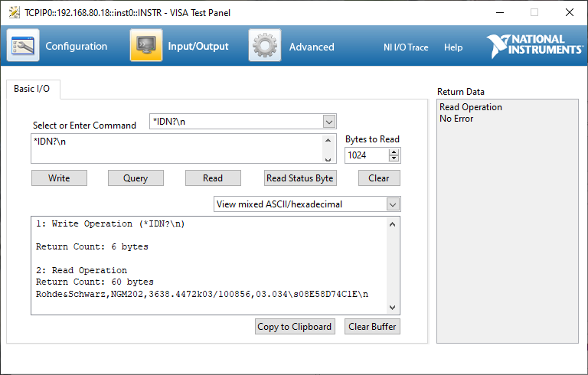
Task: Click the VISA Test Panel title icon
Action: click(x=15, y=12)
